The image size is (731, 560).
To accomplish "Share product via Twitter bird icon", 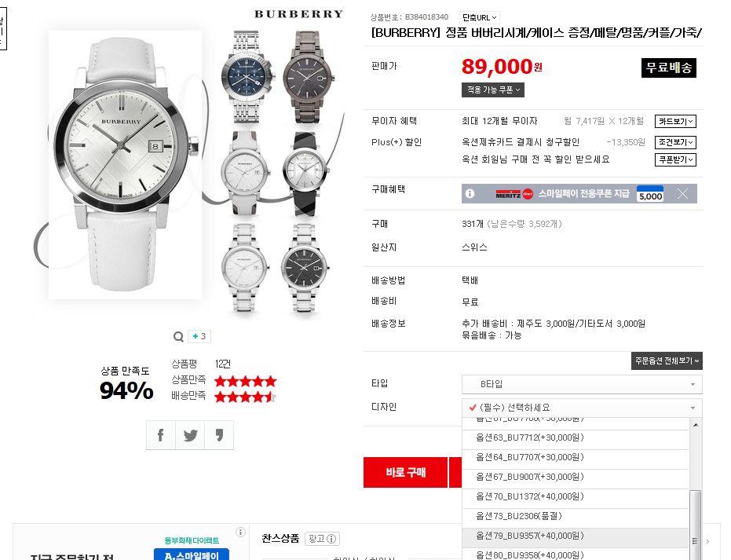I will tap(190, 435).
